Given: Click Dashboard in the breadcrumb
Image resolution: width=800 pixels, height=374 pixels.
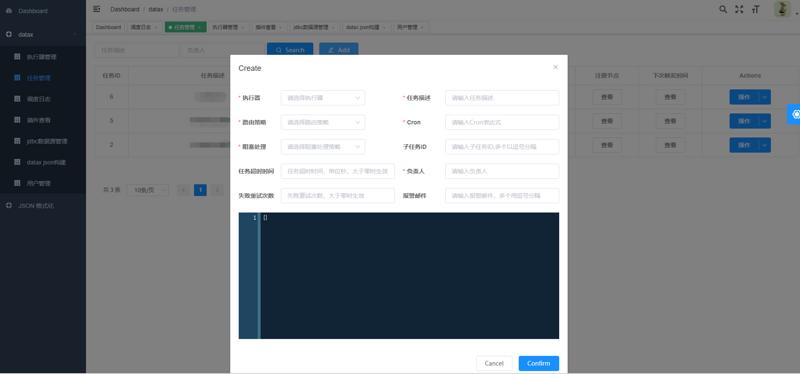Looking at the screenshot, I should click(x=125, y=9).
